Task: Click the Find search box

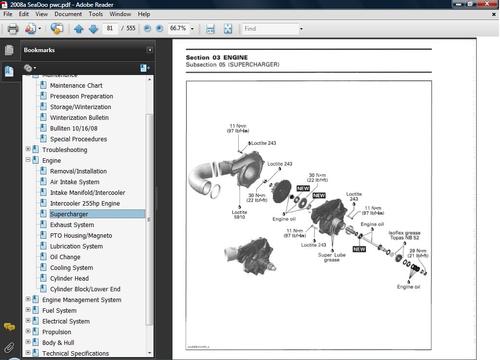Action: point(270,29)
